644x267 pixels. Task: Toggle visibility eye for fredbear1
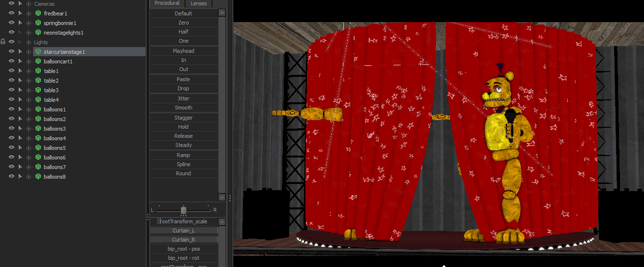click(12, 13)
